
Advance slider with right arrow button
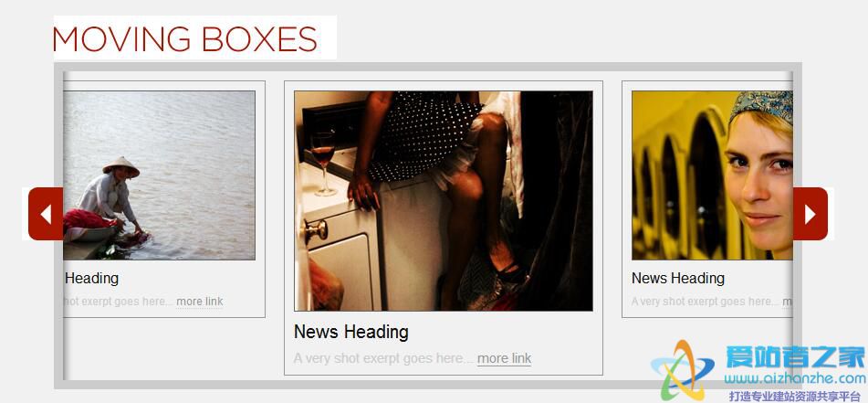point(810,214)
